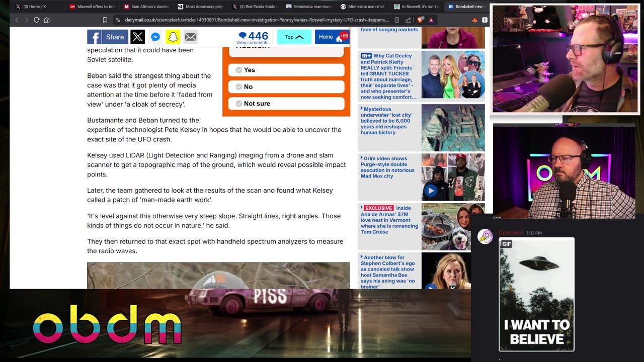Open 'face of surging markets' story
This screenshot has height=362, width=644.
[x=389, y=30]
